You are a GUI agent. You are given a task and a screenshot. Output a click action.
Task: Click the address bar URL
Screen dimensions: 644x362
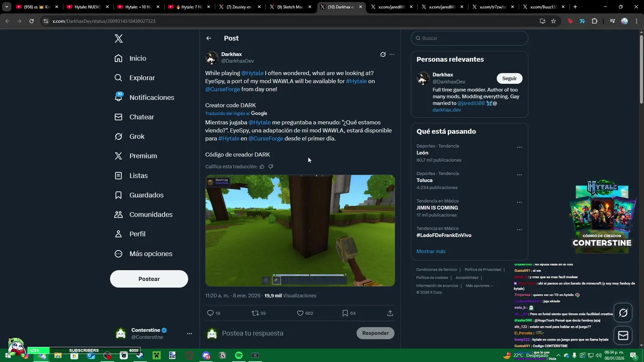104,21
